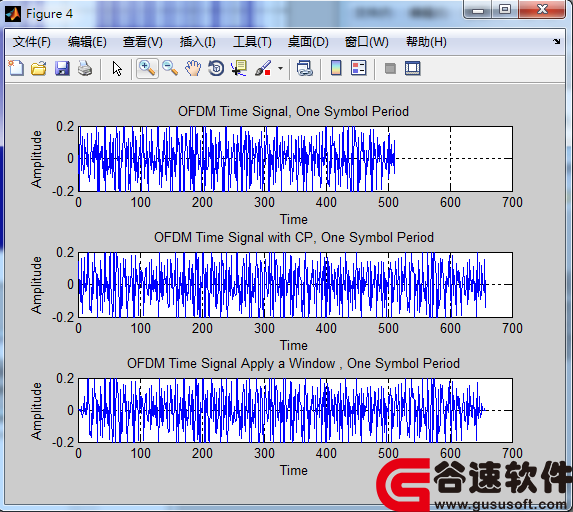Toggle the Zoom Out tool
Screen dimensions: 573x512
click(170, 68)
